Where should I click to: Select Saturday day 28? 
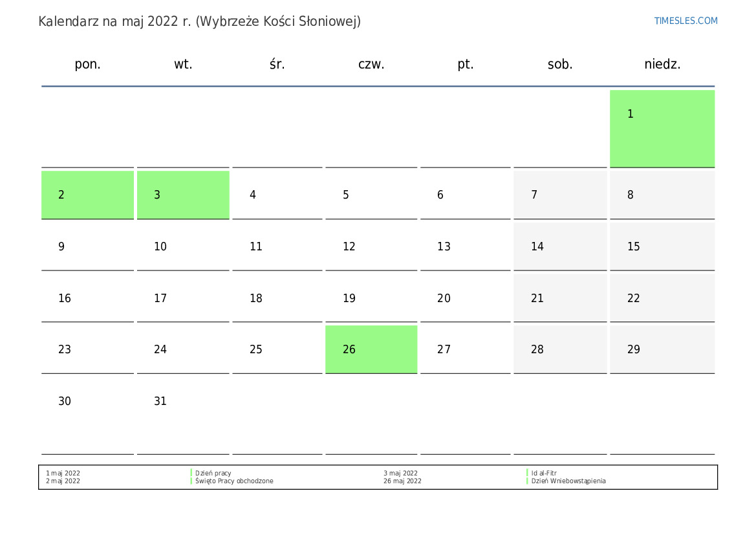(x=560, y=349)
